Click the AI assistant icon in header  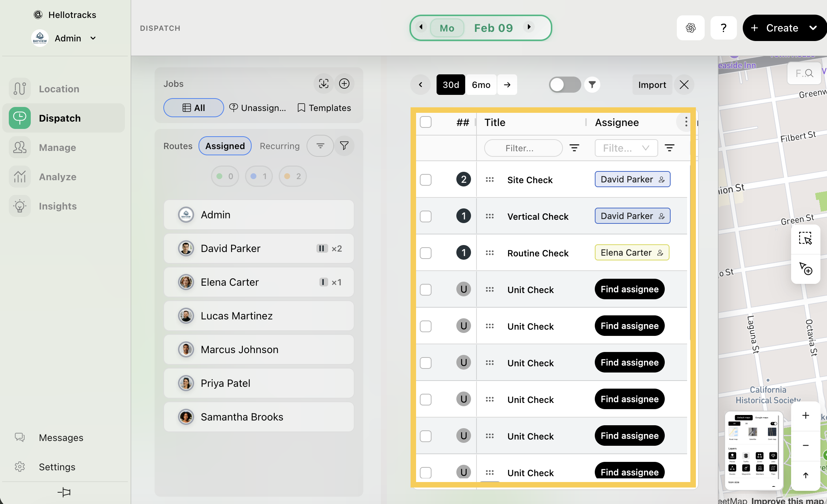click(690, 28)
